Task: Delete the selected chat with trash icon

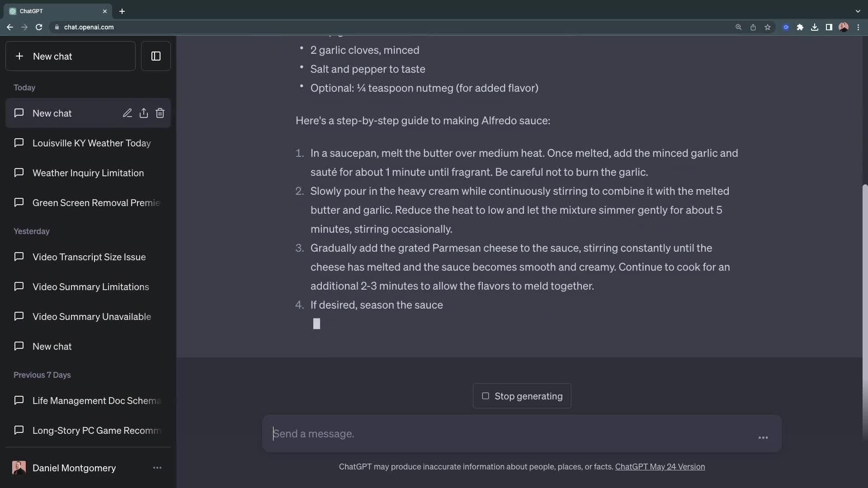Action: coord(160,113)
